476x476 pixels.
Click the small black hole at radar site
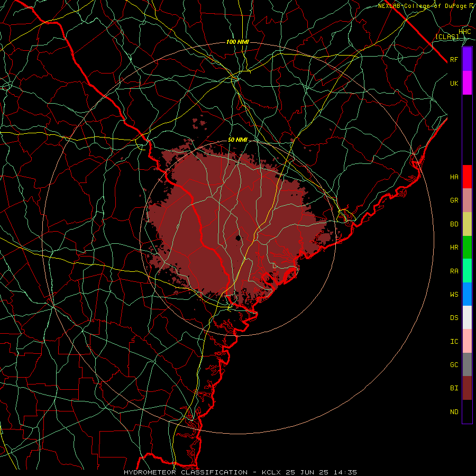coord(239,238)
